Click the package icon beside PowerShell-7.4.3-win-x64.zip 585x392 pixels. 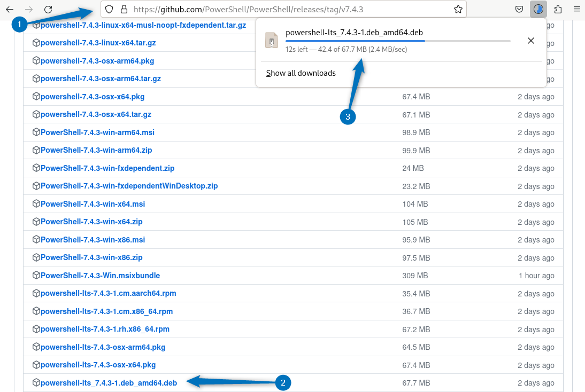coord(36,222)
